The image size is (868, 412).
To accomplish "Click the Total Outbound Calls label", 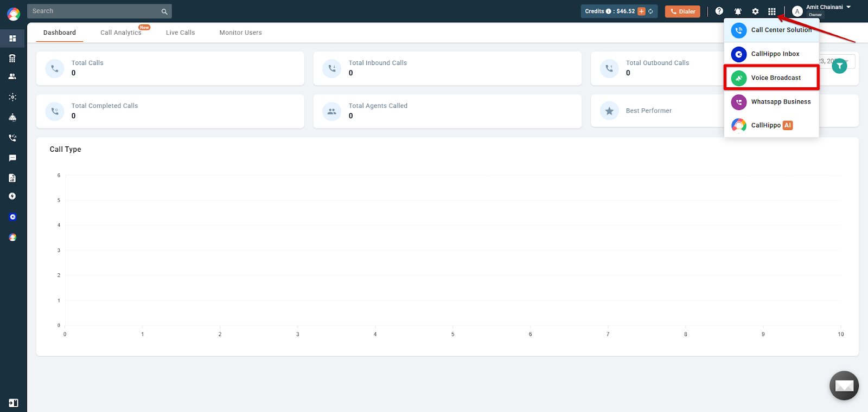I will click(x=658, y=63).
